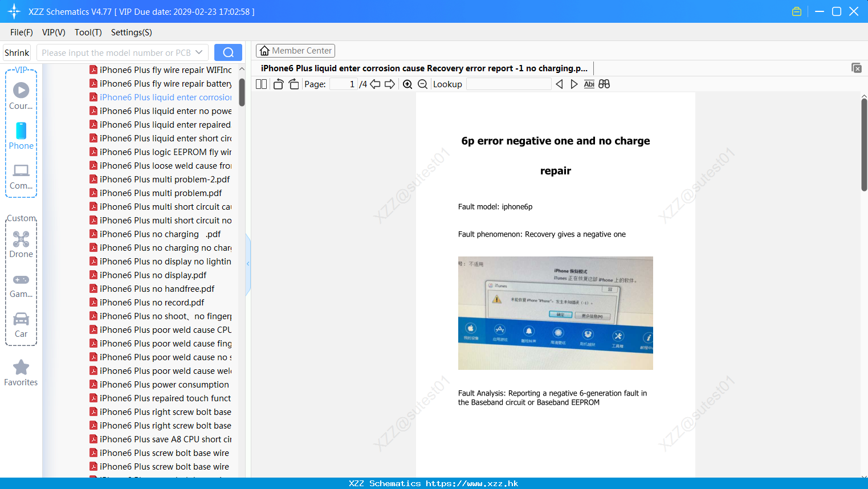Click model number or PCB input field

click(116, 52)
